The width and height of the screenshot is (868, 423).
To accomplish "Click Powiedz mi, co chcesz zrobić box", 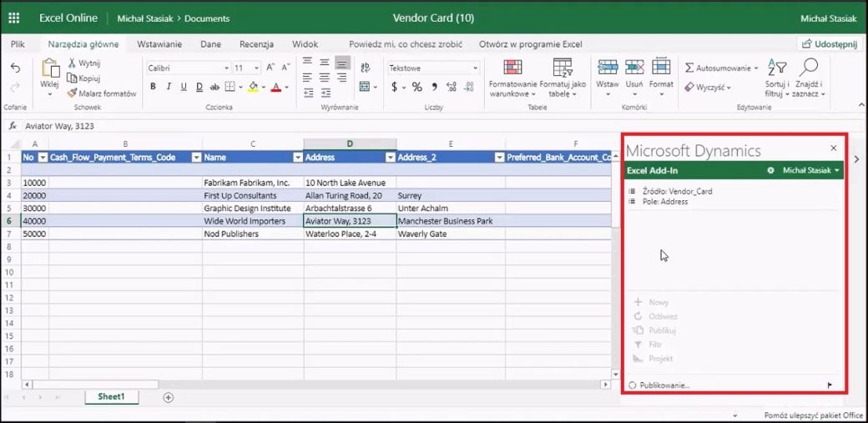I will 406,44.
